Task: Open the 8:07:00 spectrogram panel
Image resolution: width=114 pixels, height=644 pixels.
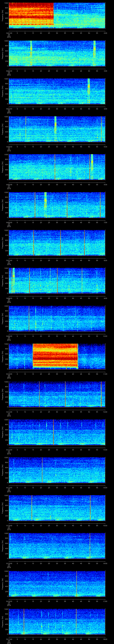Action: point(57,243)
